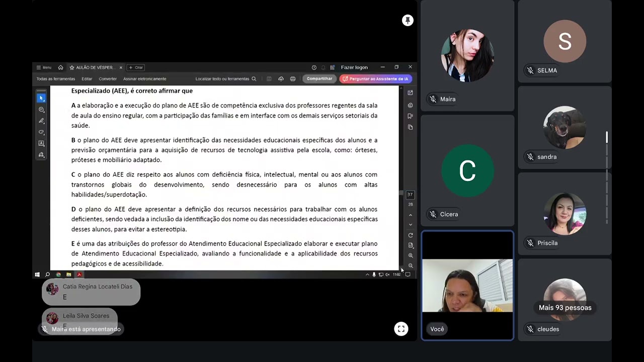Click the Localizar texto ou ferramentas field
This screenshot has height=362, width=644.
[226, 79]
